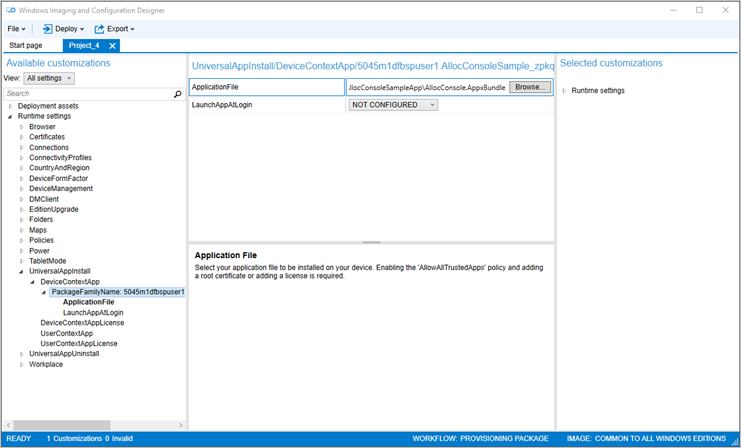
Task: Click the Export toolbar icon
Action: pos(99,29)
